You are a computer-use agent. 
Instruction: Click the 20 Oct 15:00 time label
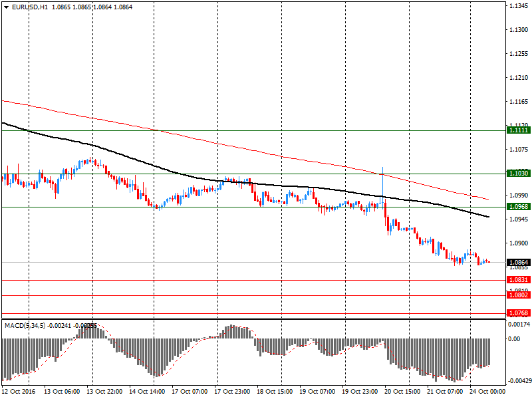pyautogui.click(x=402, y=392)
